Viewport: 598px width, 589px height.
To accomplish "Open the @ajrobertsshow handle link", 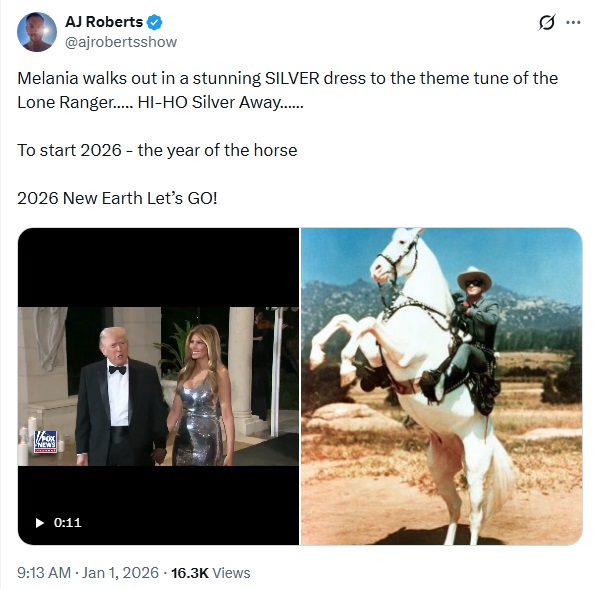I will tap(121, 42).
